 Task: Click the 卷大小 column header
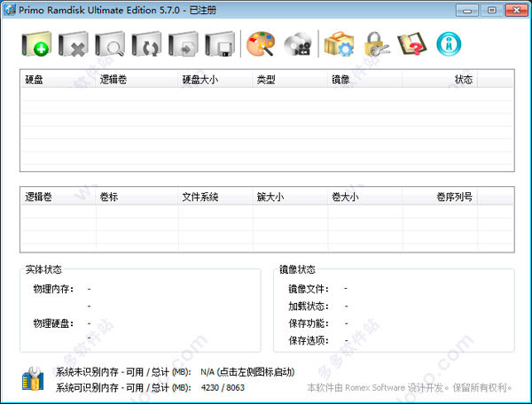pyautogui.click(x=364, y=197)
